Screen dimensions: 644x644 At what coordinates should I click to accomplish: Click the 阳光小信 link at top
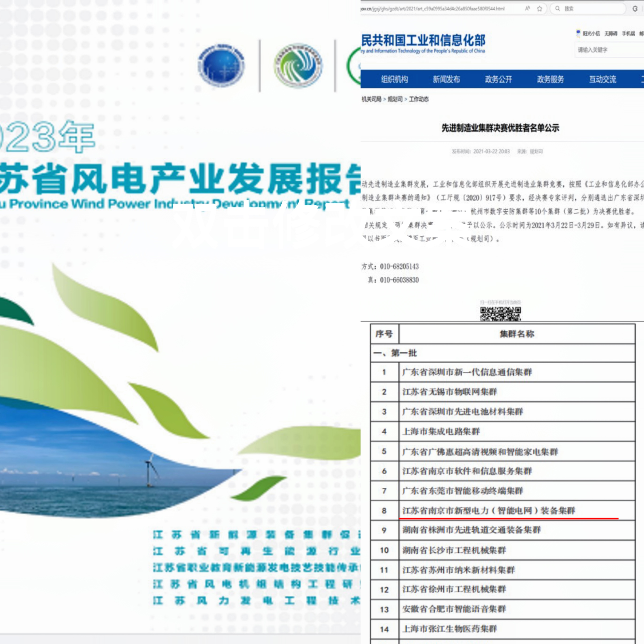point(591,34)
